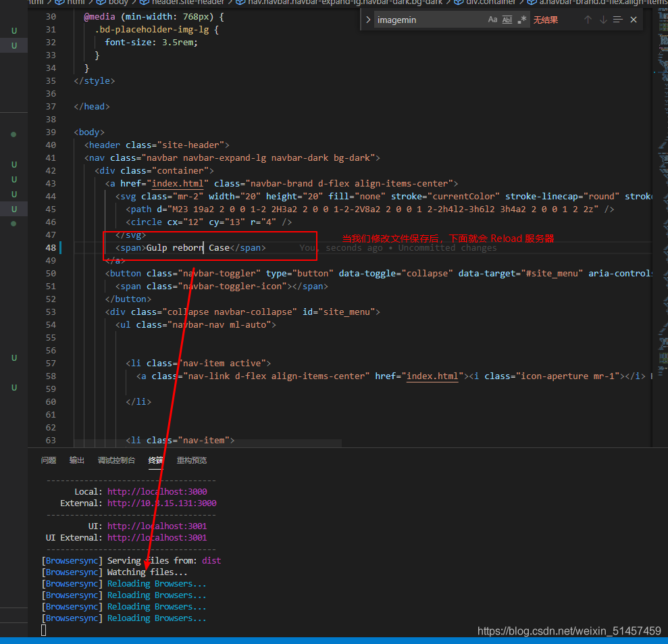Open the UI External localhost:3001 link
Viewport: 668px width, 644px height.
pyautogui.click(x=157, y=537)
